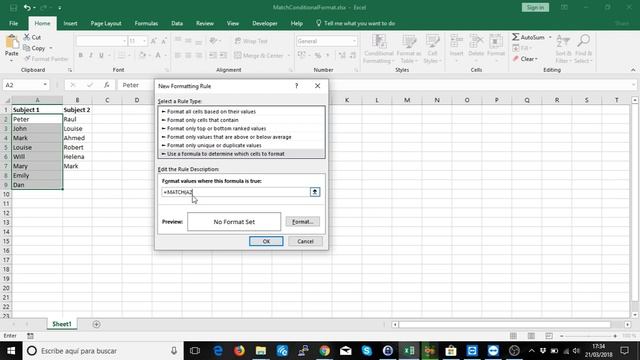
Task: Switch to the Page Layout tab
Action: [x=106, y=23]
